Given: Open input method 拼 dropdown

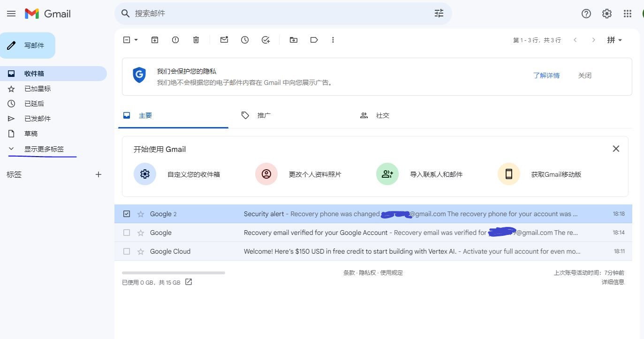Looking at the screenshot, I should pyautogui.click(x=615, y=40).
